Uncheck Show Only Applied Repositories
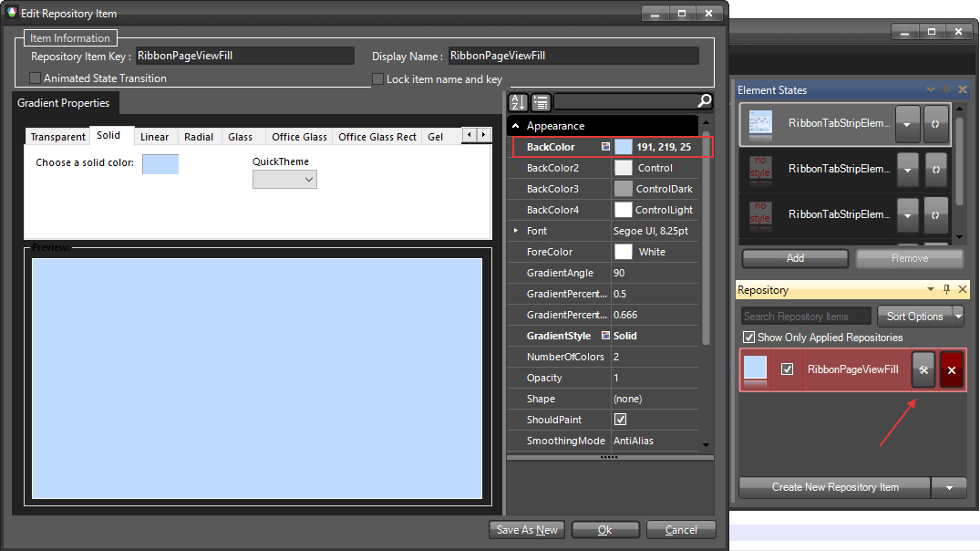The width and height of the screenshot is (980, 551). (748, 337)
